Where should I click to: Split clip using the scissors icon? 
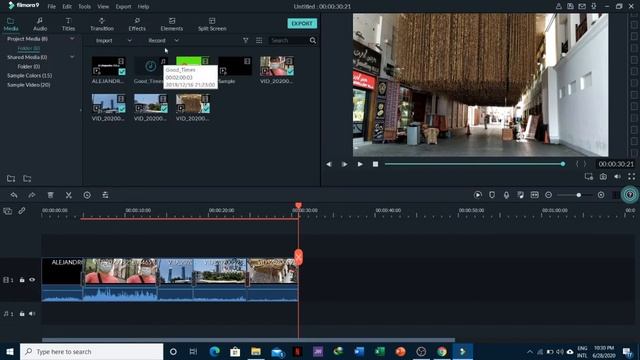69,195
